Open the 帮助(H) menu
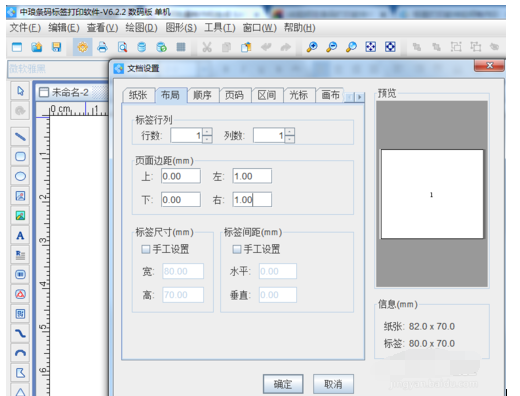 [x=299, y=28]
